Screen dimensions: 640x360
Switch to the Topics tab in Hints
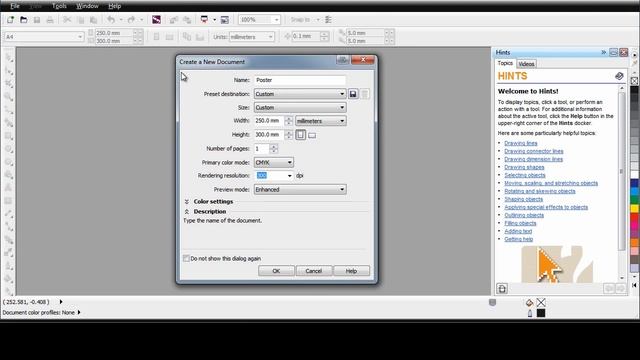[x=505, y=63]
